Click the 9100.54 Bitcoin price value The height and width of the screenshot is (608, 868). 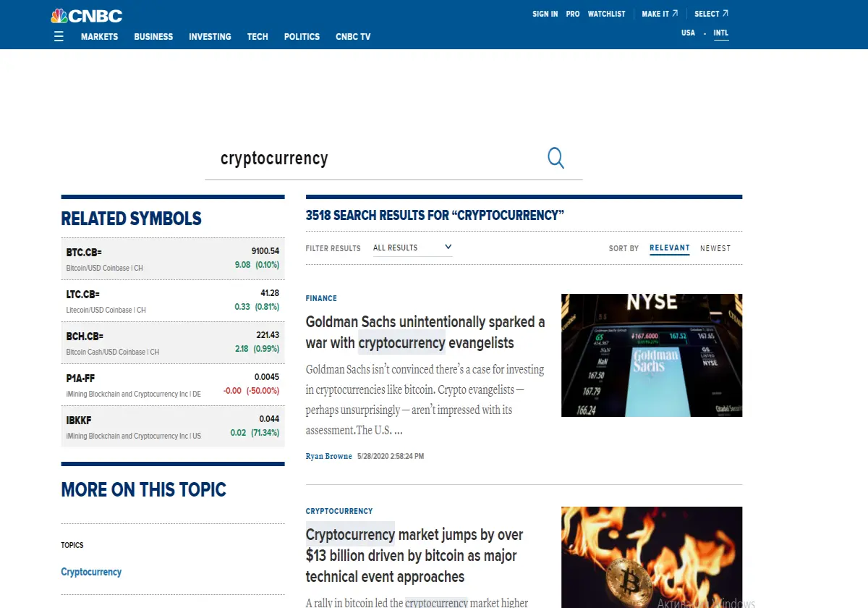click(x=265, y=251)
